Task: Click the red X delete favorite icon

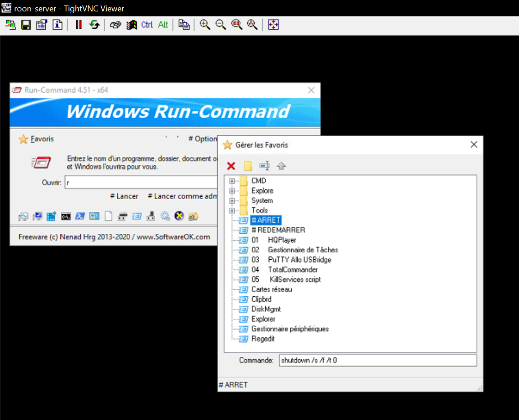Action: tap(231, 166)
